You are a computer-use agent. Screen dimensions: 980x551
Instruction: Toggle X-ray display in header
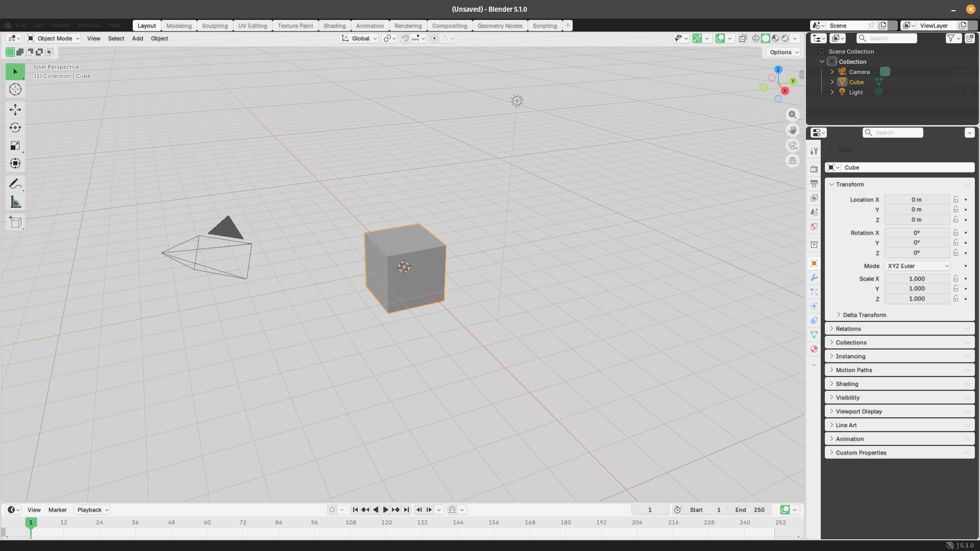(743, 38)
